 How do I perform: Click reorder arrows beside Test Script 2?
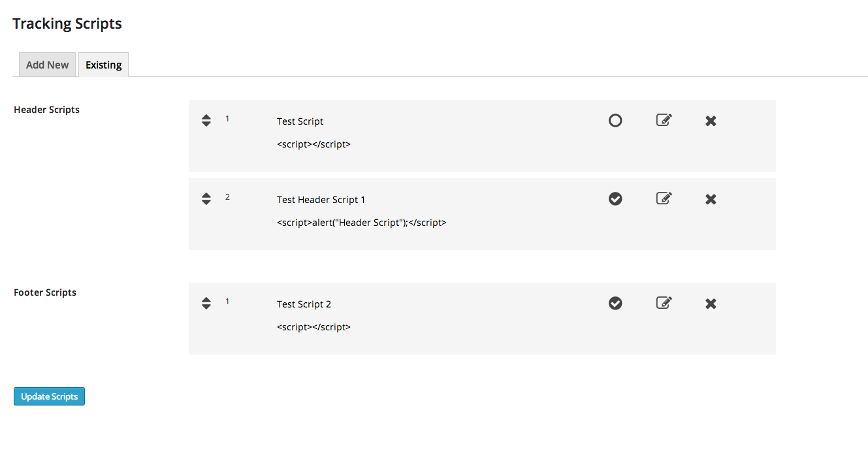click(206, 303)
